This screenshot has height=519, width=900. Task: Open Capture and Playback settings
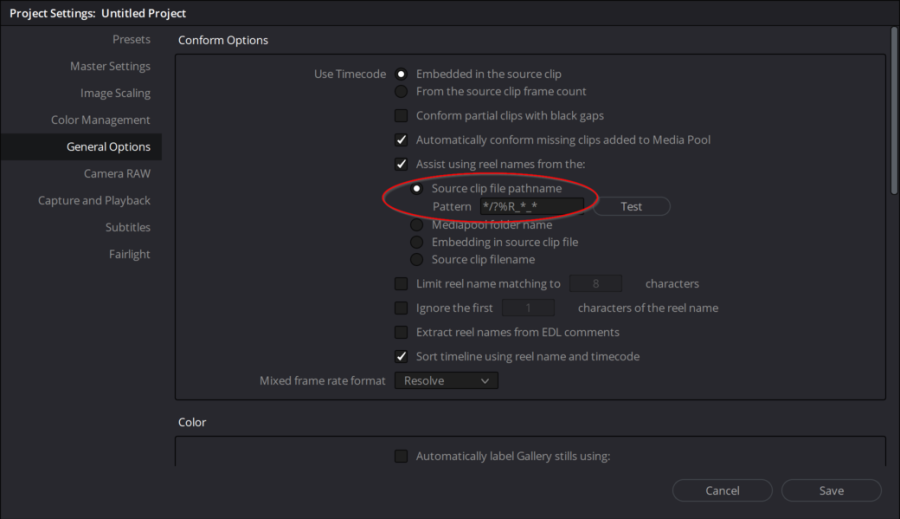click(x=94, y=201)
